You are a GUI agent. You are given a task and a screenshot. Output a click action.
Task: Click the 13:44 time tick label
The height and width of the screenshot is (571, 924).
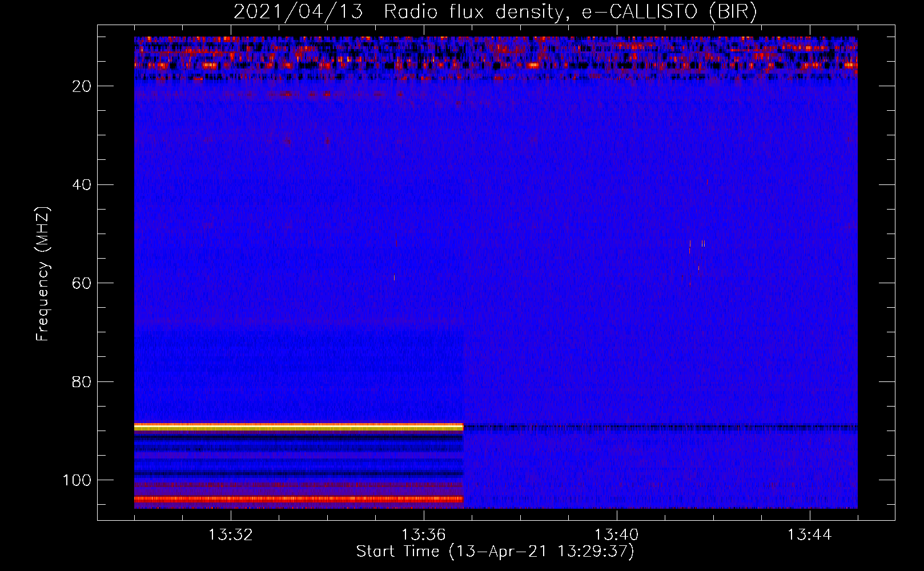tap(810, 535)
